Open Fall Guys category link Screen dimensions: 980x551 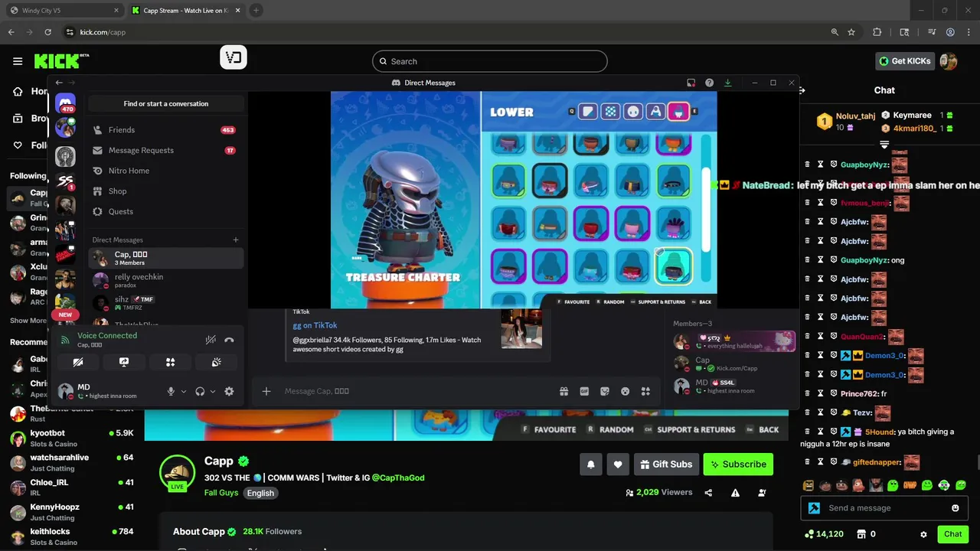(x=221, y=493)
